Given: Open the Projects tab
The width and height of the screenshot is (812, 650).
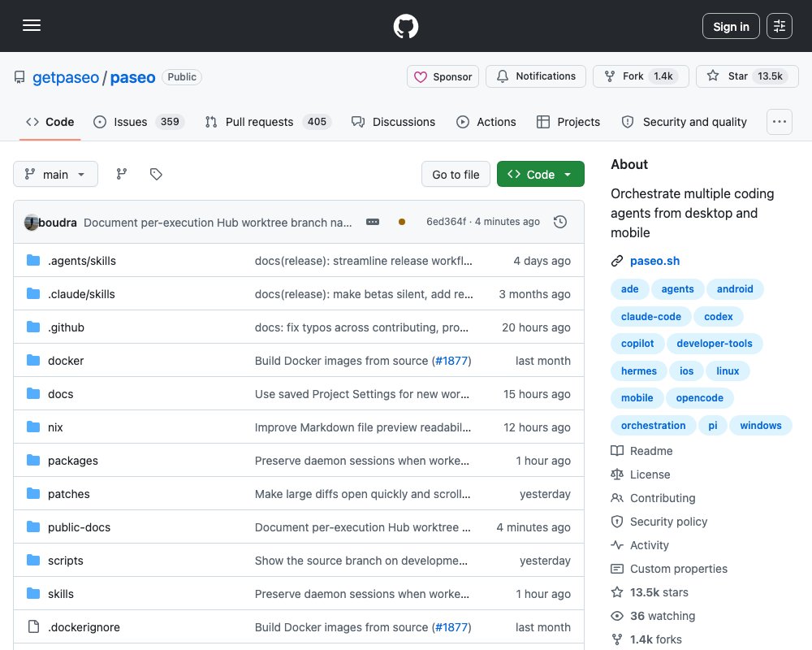Looking at the screenshot, I should [x=568, y=122].
